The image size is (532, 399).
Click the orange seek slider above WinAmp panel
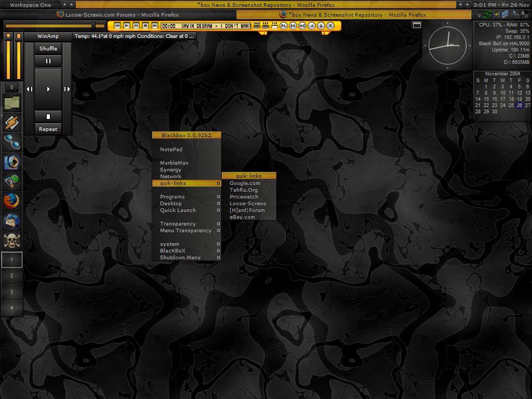55,26
